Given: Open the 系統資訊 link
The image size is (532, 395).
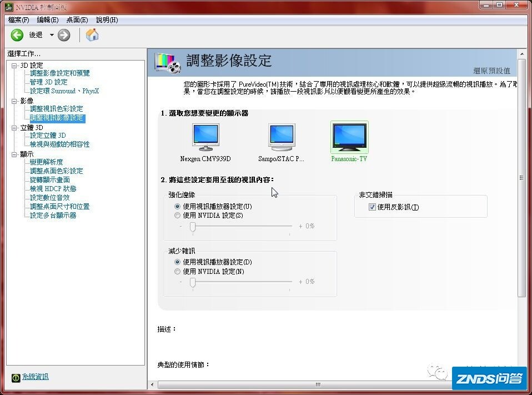Looking at the screenshot, I should [x=36, y=377].
